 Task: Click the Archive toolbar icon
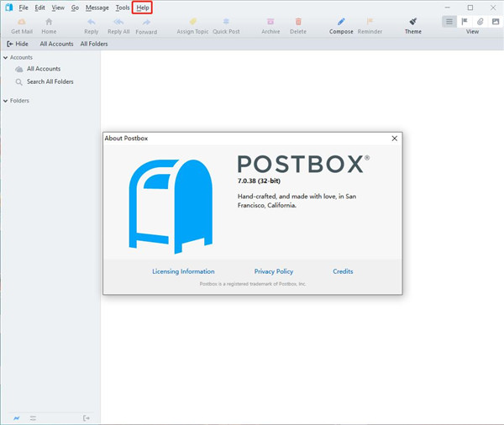coord(270,22)
